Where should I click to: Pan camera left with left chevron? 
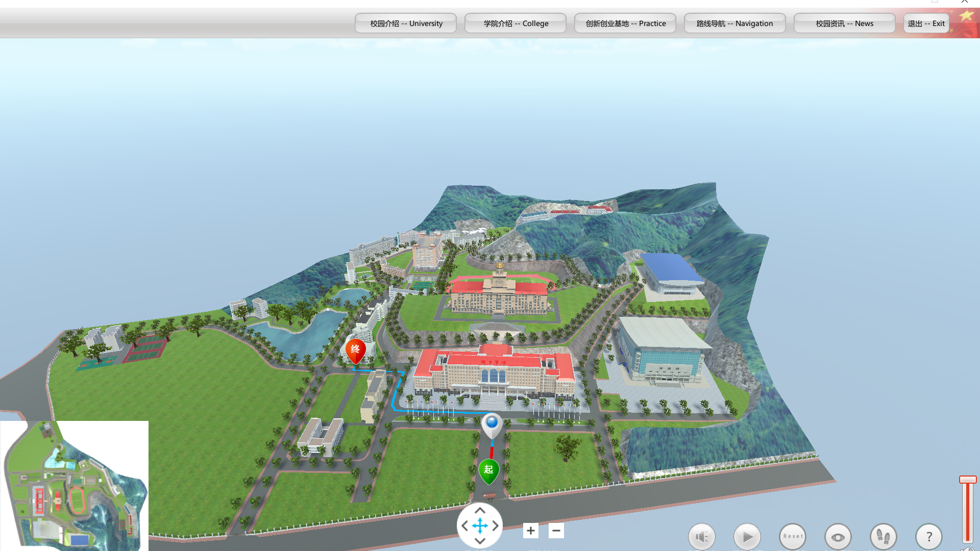464,525
